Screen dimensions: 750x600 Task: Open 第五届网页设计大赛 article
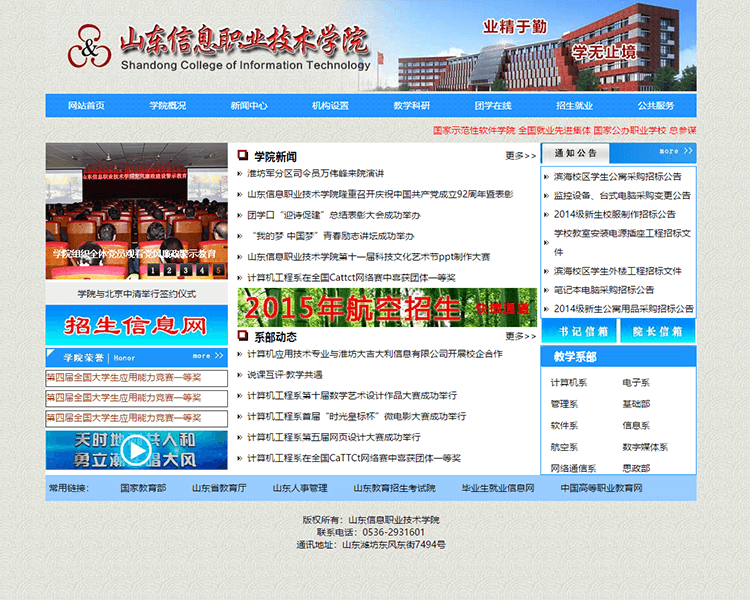[334, 437]
